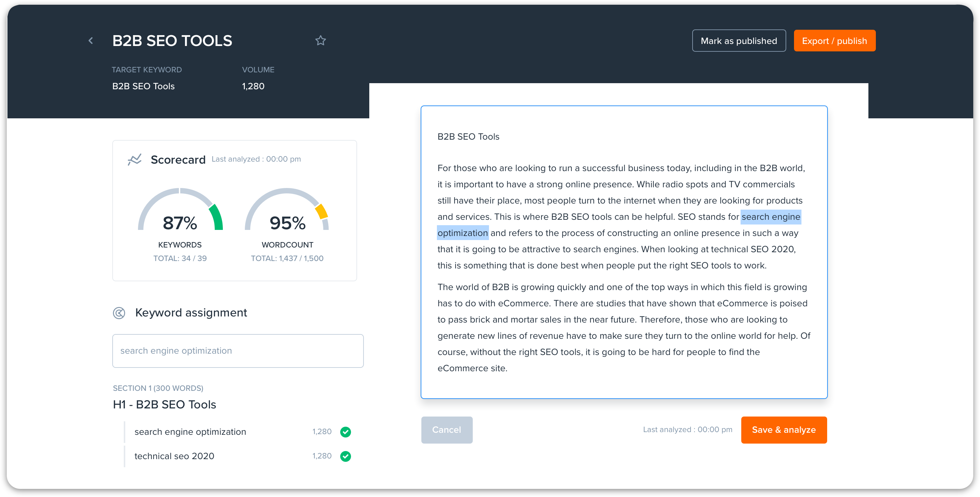
Task: Click green check for technical seo 2020
Action: coord(346,456)
